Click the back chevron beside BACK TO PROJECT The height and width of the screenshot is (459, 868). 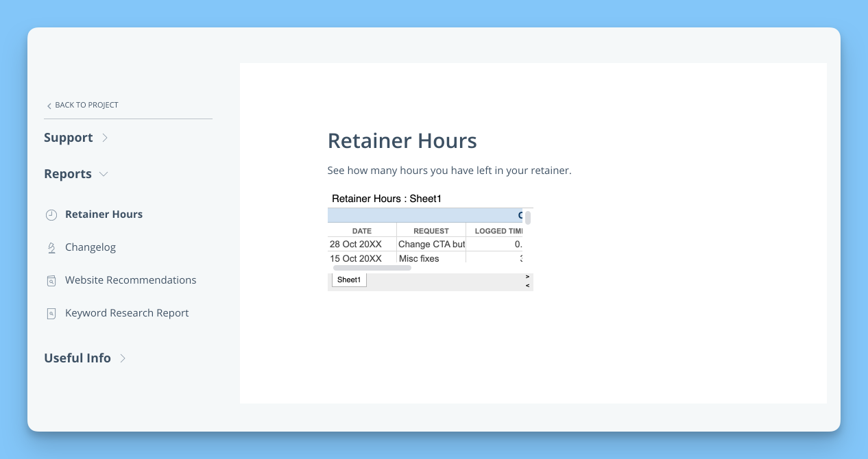coord(49,106)
